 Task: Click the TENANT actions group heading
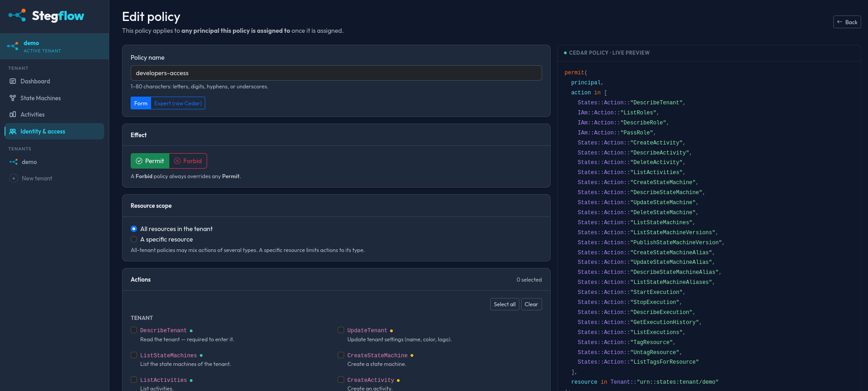tap(142, 318)
